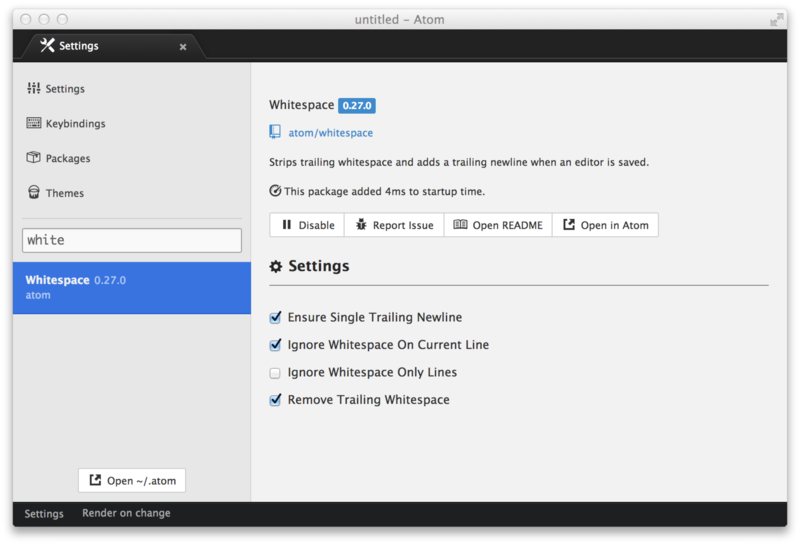Screen dimensions: 800x545
Task: Uncheck Ensure Single Trailing Newline
Action: click(x=275, y=317)
